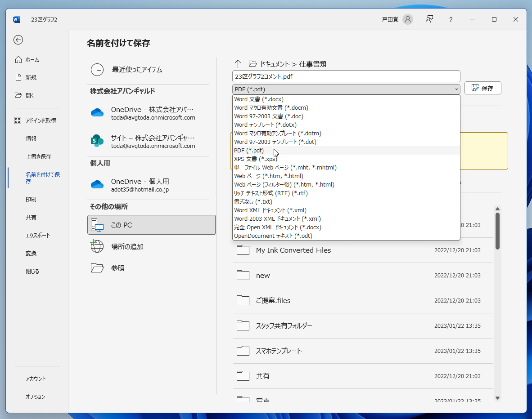Screen dimensions: 532x419
Task: Click 参照 to browse folders
Action: (151, 268)
